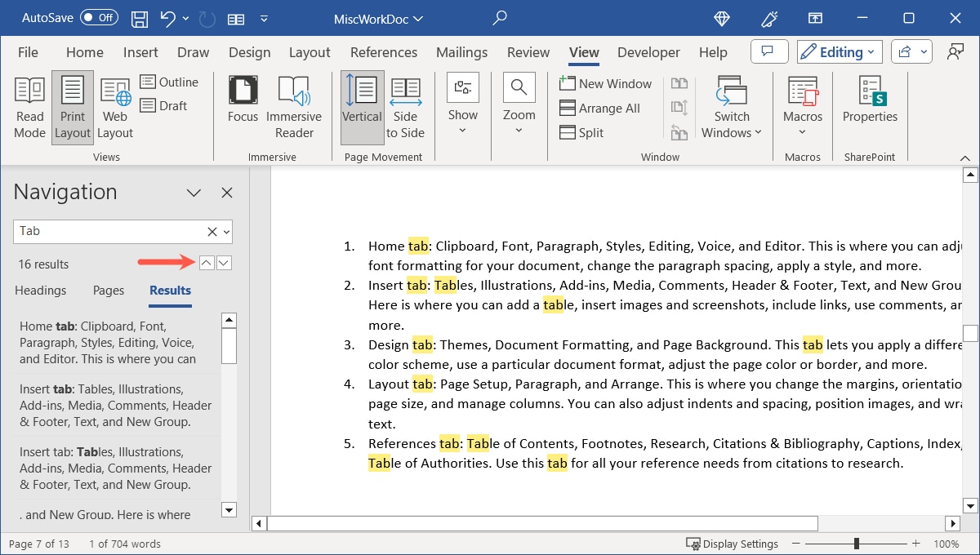The width and height of the screenshot is (980, 555).
Task: Select Side to Side page movement
Action: tap(406, 107)
